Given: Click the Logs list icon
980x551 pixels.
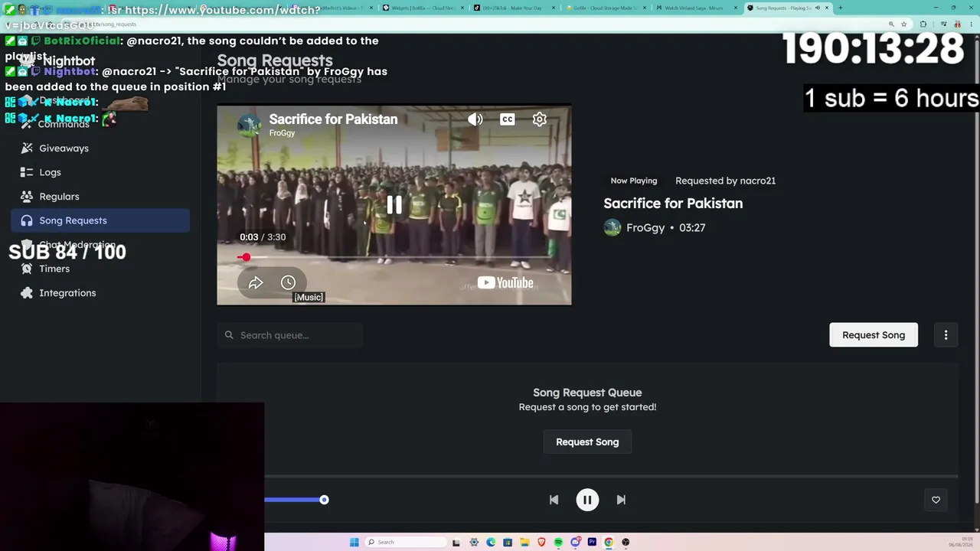Looking at the screenshot, I should click(x=27, y=172).
